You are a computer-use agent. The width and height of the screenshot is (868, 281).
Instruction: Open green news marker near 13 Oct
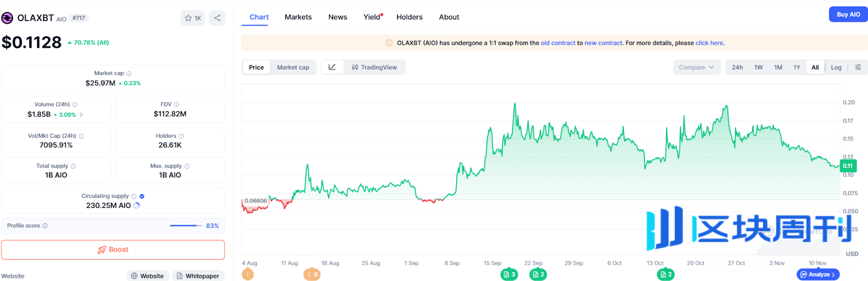click(x=666, y=274)
